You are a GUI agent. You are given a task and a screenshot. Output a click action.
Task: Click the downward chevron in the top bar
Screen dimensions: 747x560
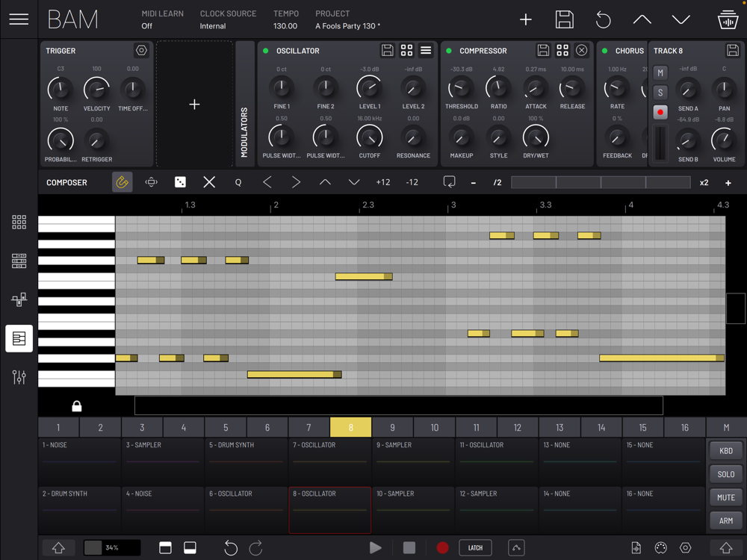coord(681,20)
